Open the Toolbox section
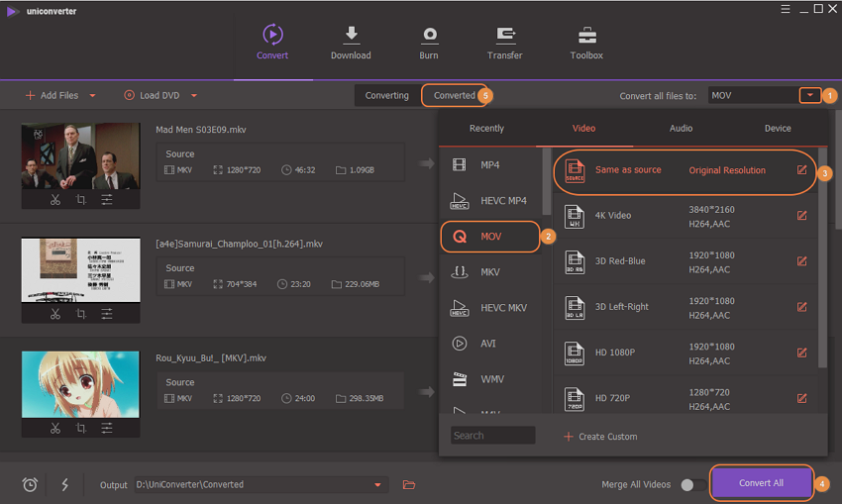The height and width of the screenshot is (504, 842). click(586, 42)
